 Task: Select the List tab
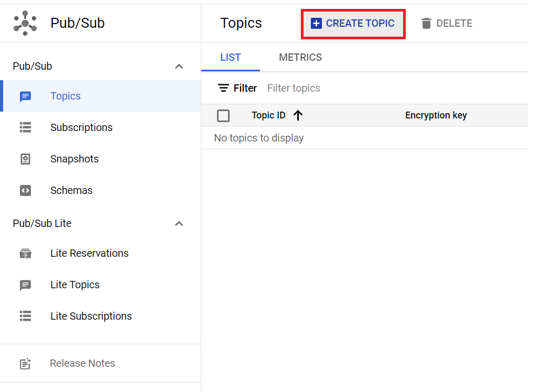point(231,58)
